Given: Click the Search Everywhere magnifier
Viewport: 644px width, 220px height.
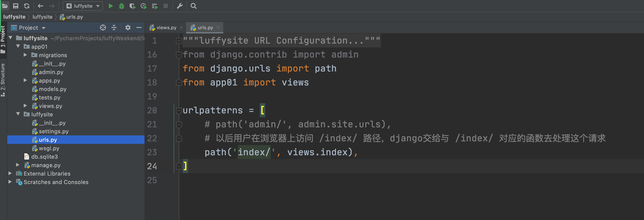Looking at the screenshot, I should [x=193, y=6].
